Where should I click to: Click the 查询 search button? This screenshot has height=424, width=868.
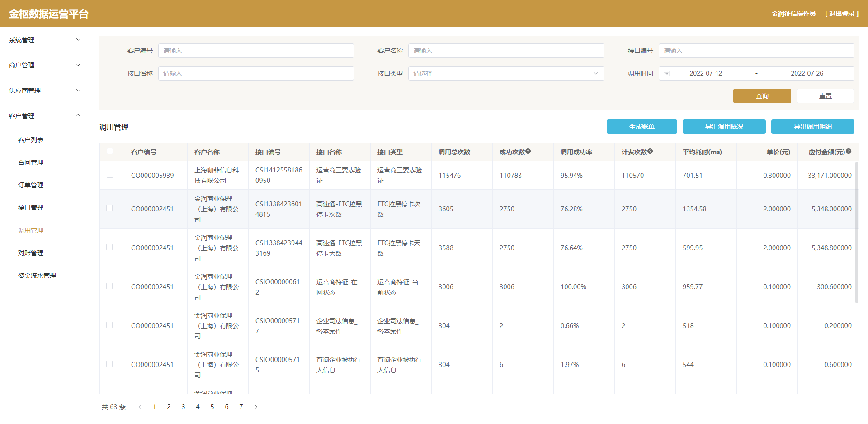pos(762,96)
